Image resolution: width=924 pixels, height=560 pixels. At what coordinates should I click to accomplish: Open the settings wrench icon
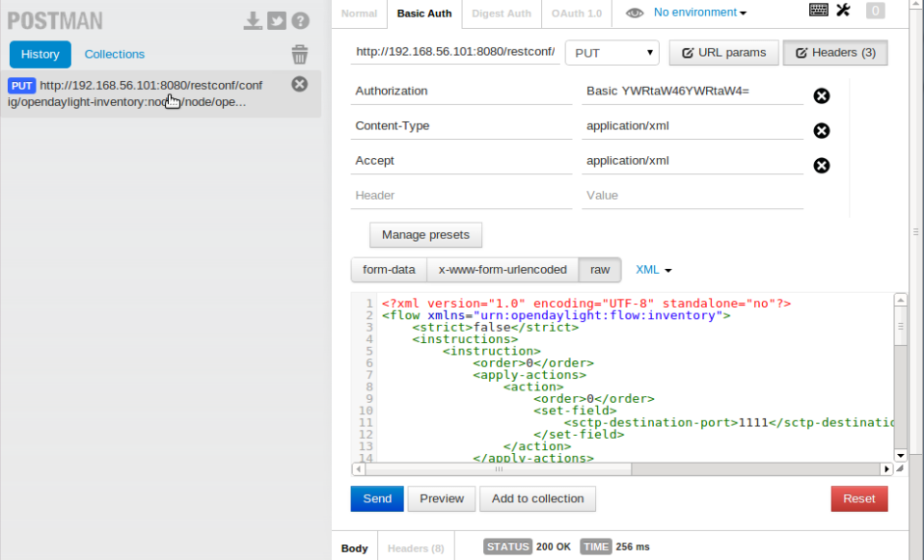pyautogui.click(x=843, y=10)
